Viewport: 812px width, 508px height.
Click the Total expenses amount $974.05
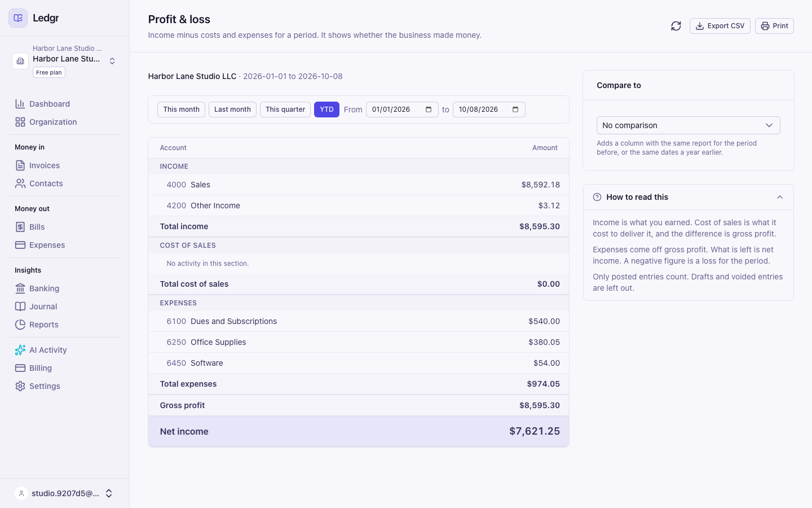coord(544,384)
